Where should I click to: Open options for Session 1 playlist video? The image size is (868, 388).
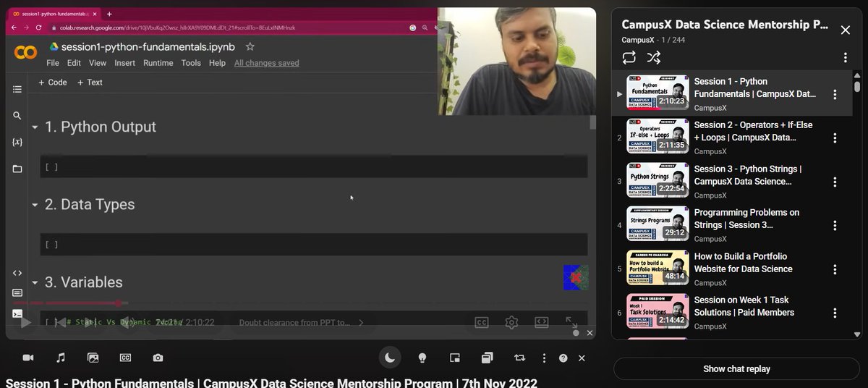835,94
